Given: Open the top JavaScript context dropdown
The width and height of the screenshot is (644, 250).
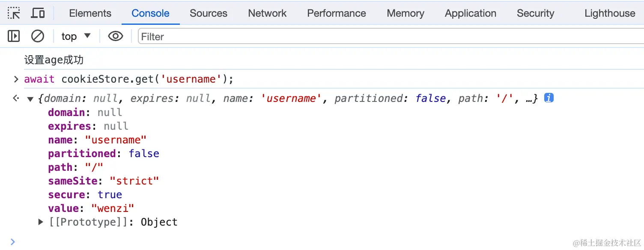Looking at the screenshot, I should click(x=76, y=36).
